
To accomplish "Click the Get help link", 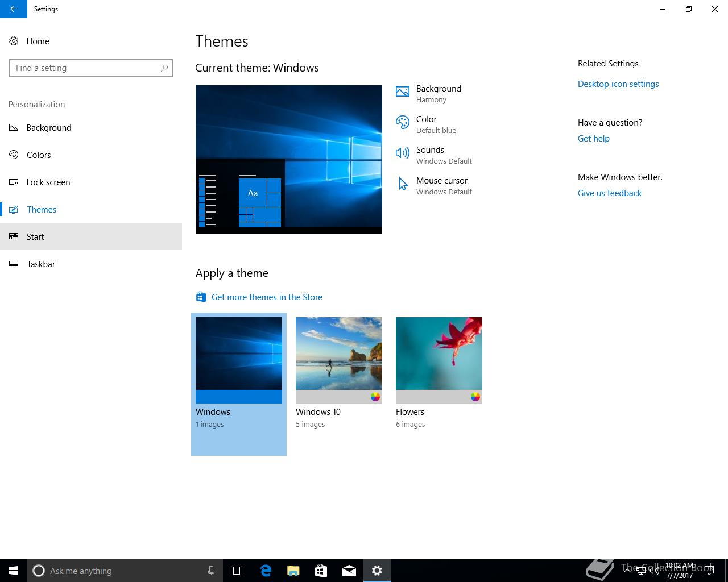I will [x=593, y=139].
